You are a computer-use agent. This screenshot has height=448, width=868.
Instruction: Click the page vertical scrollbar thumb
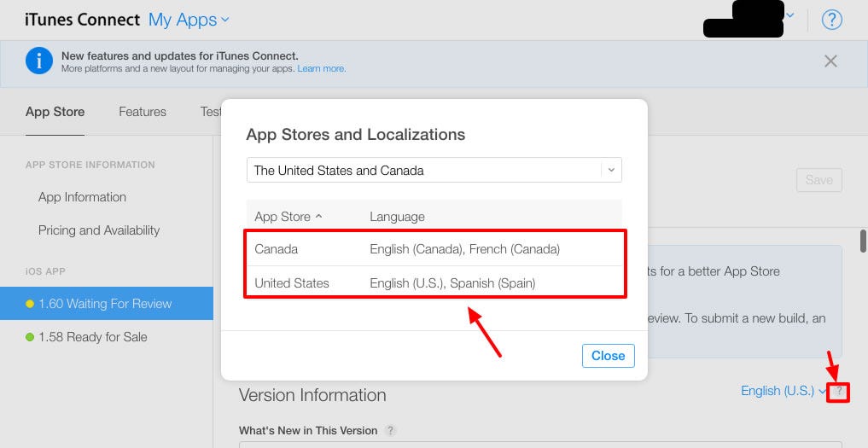863,240
